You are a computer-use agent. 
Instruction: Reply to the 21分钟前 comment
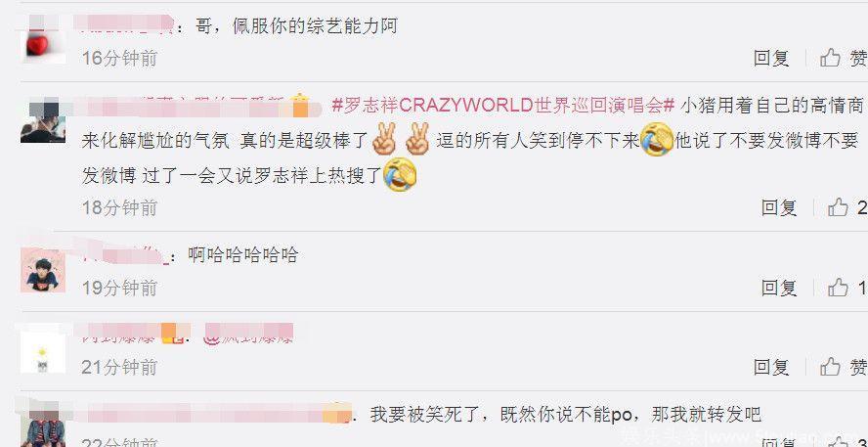click(x=770, y=367)
